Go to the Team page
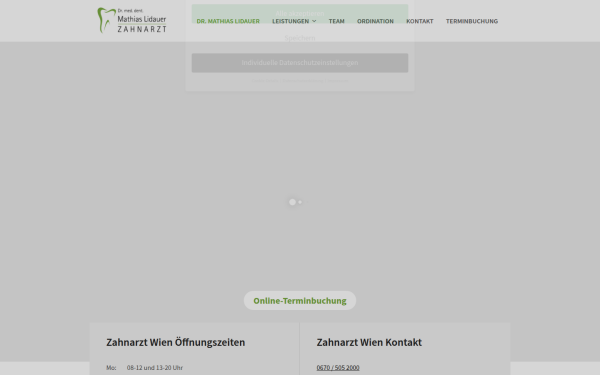Screen dimensions: 600x375 [x=336, y=21]
